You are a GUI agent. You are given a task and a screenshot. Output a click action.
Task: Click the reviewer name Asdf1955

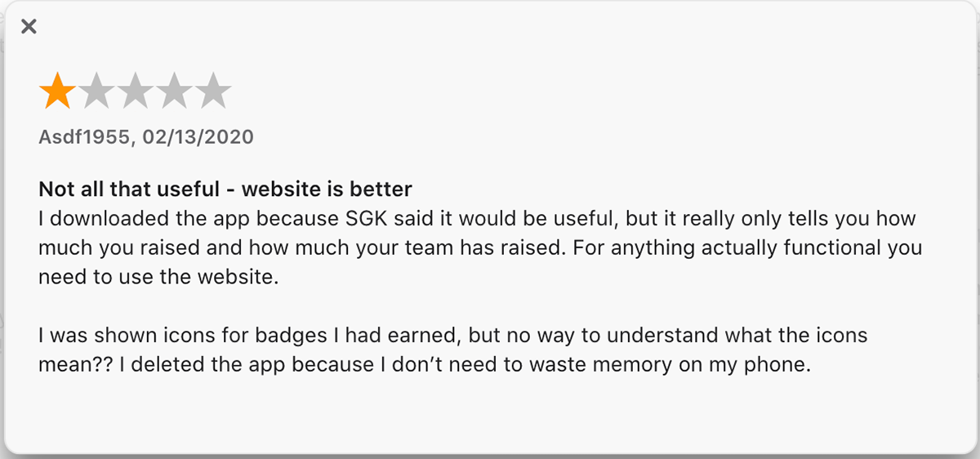coord(85,137)
